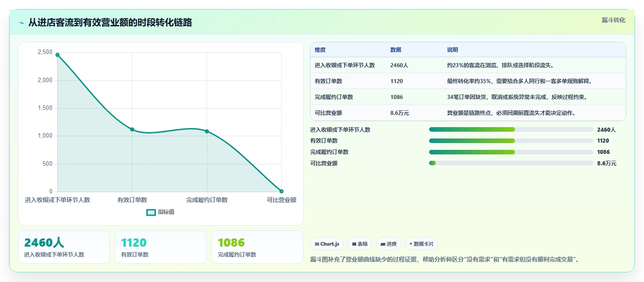Select the 漏斗转化 tag in the header
This screenshot has height=282, width=644.
pyautogui.click(x=613, y=20)
